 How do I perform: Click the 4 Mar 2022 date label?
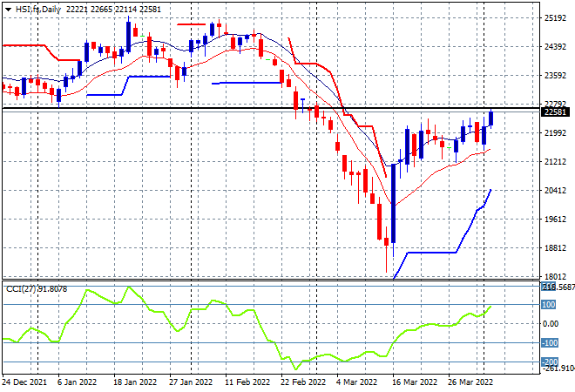(x=357, y=382)
